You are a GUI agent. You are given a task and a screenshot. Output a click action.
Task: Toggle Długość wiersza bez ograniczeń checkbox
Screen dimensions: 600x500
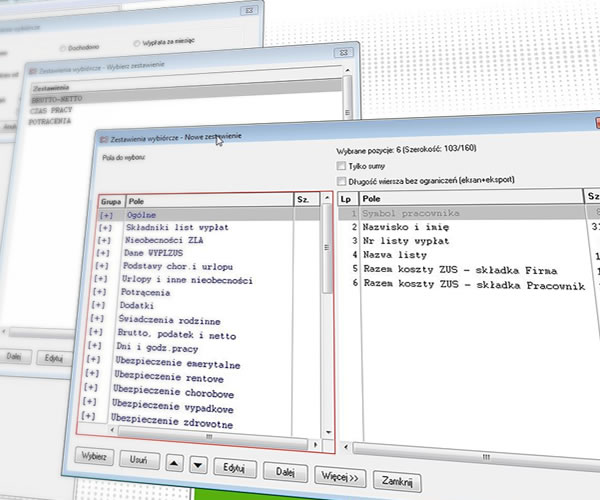point(341,181)
